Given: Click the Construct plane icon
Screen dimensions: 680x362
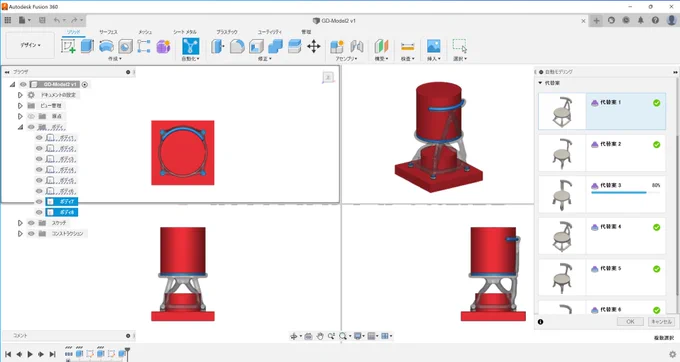Looking at the screenshot, I should (381, 46).
